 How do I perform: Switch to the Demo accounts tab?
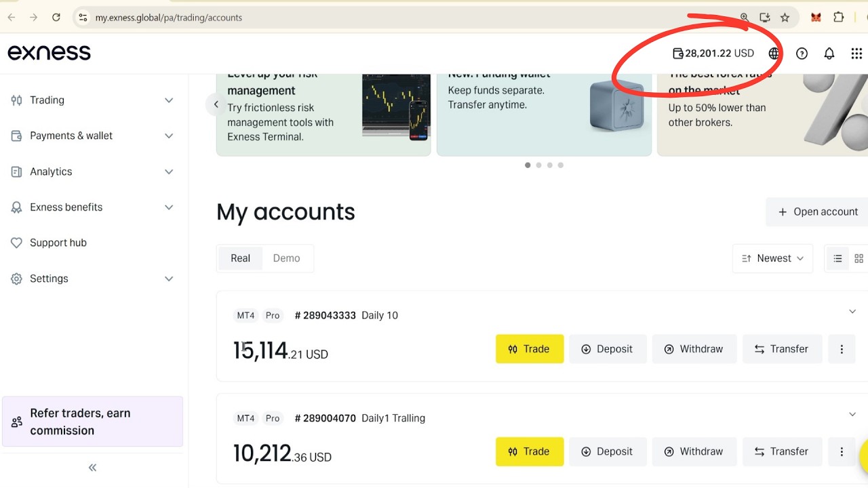[x=287, y=258]
